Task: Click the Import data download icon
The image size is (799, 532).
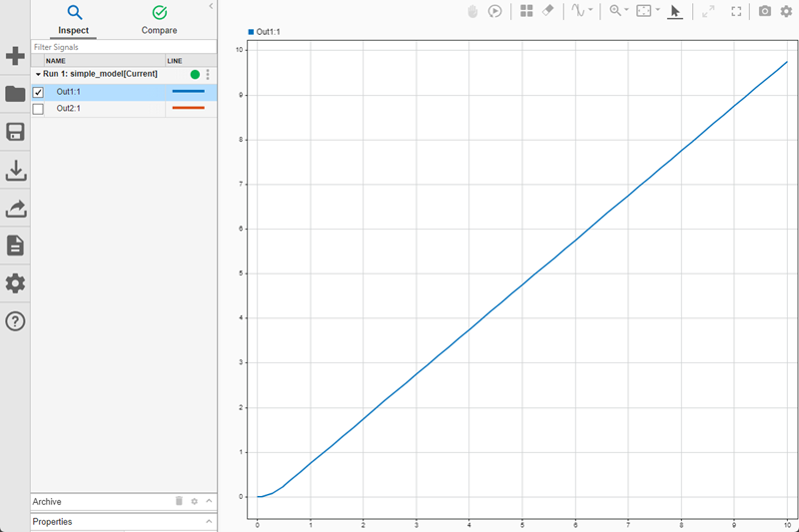Action: 15,171
